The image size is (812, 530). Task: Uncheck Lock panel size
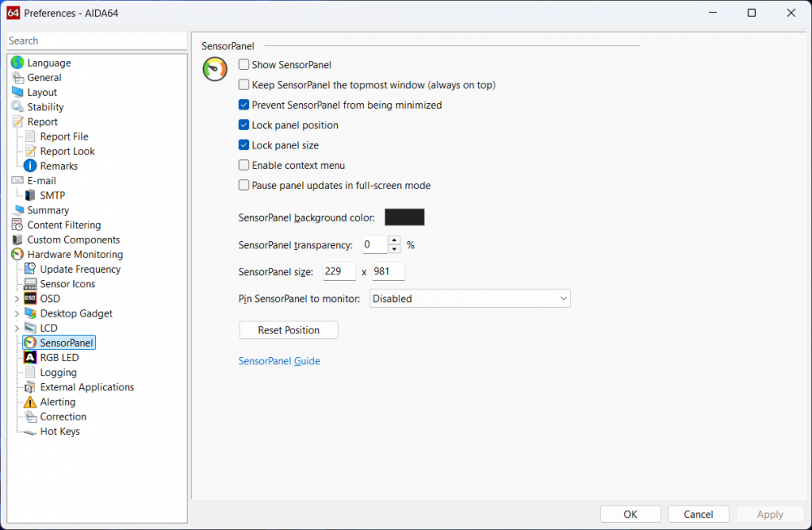click(x=243, y=144)
